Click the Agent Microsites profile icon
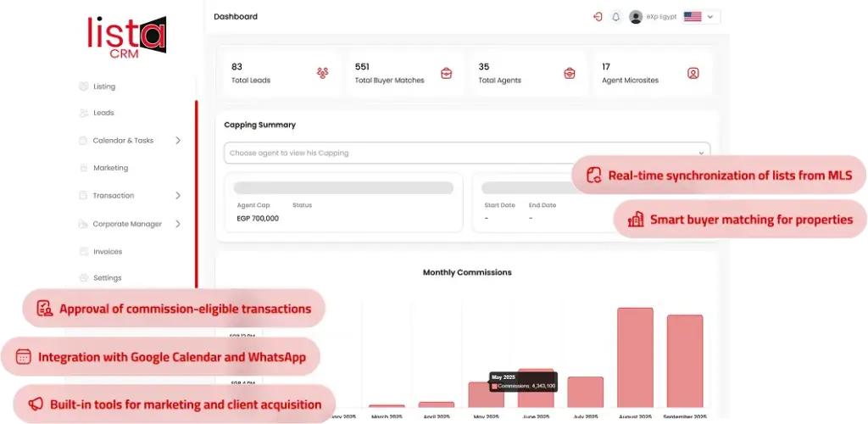868x424 pixels. (693, 73)
